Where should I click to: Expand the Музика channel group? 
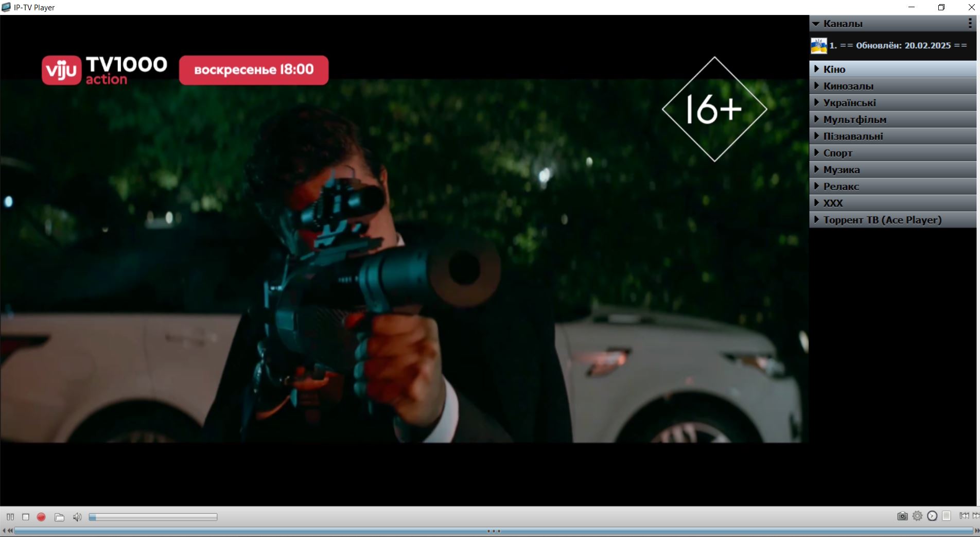[x=893, y=169]
